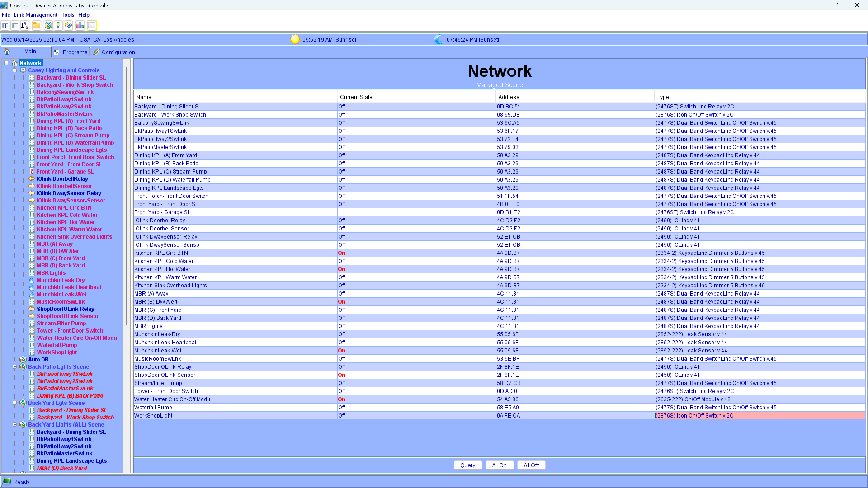The width and height of the screenshot is (868, 488).
Task: Collapse Back Yard Lights (ALL) Scene node
Action: (x=15, y=425)
